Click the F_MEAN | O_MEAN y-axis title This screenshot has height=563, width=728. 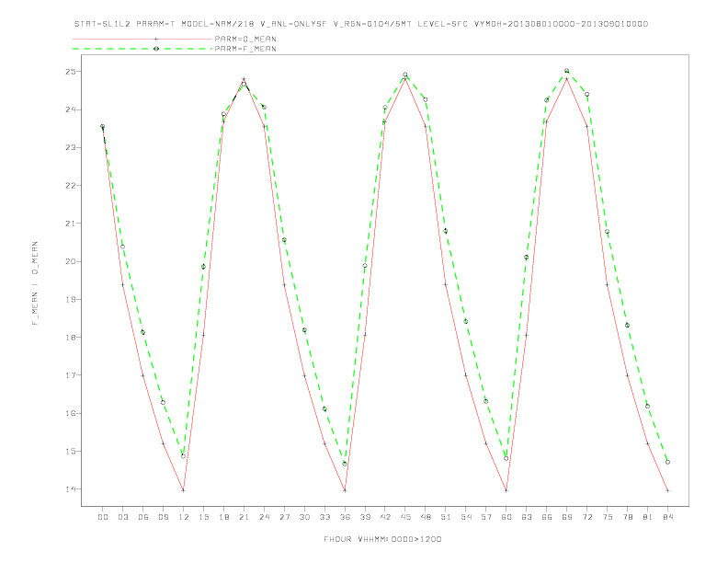pyautogui.click(x=35, y=283)
